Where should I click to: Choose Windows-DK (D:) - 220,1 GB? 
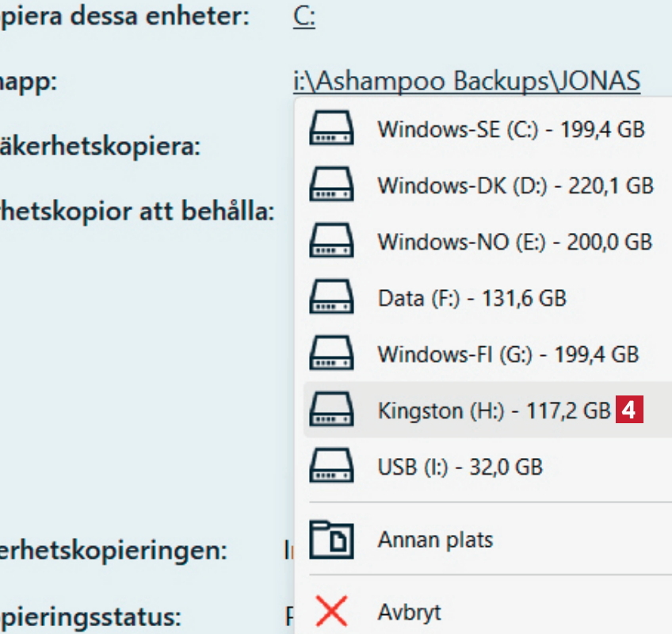coord(515,185)
